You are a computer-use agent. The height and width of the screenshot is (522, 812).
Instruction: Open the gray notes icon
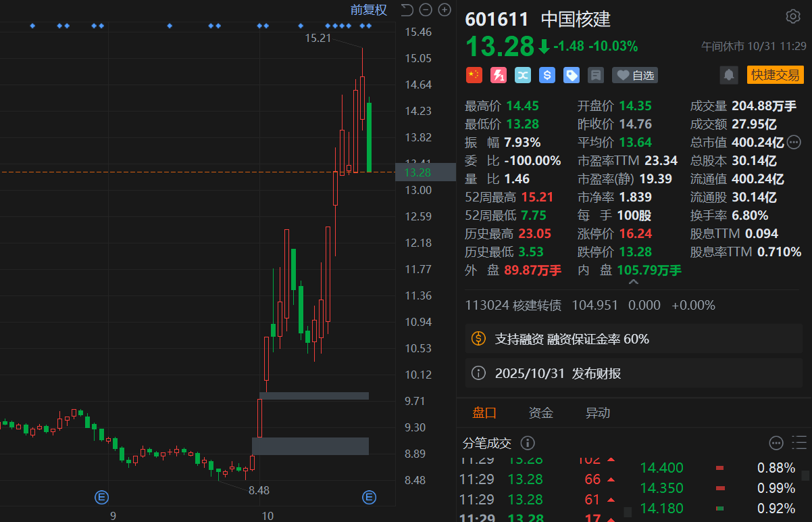point(596,75)
